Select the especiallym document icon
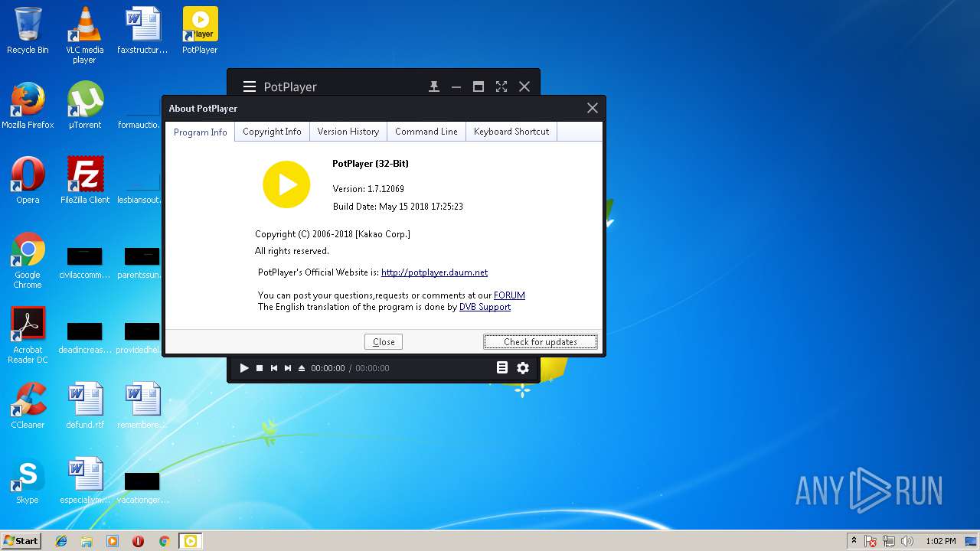 [85, 481]
